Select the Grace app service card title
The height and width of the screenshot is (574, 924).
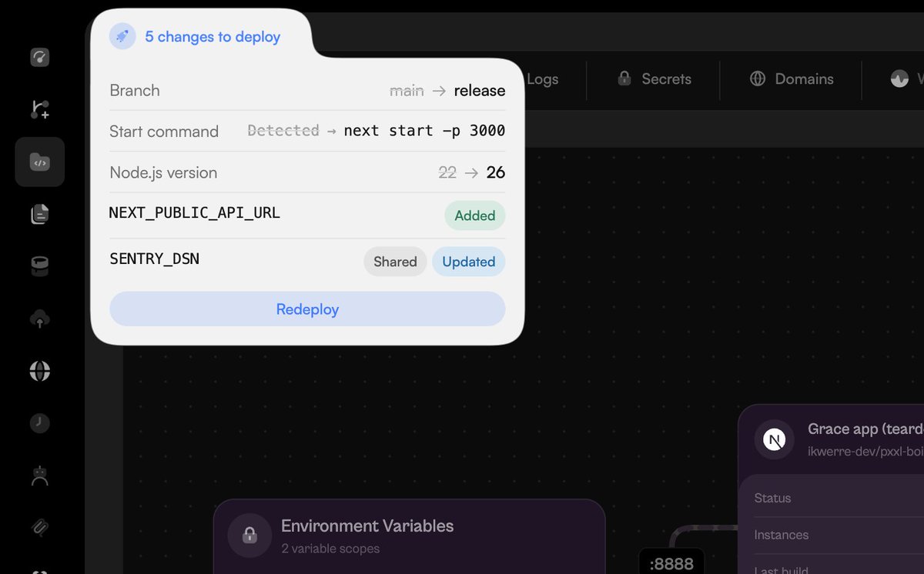(865, 429)
